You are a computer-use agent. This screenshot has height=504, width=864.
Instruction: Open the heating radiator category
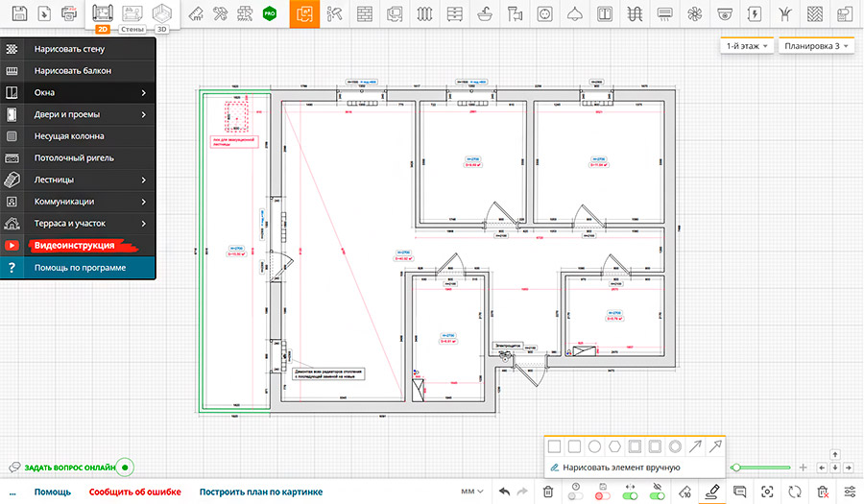tap(425, 13)
